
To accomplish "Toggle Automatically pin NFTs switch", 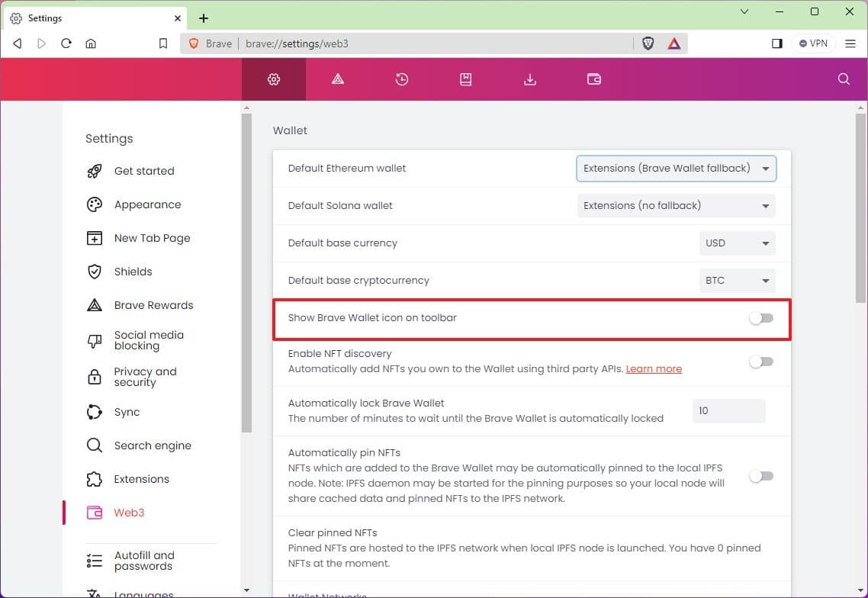I will [760, 476].
